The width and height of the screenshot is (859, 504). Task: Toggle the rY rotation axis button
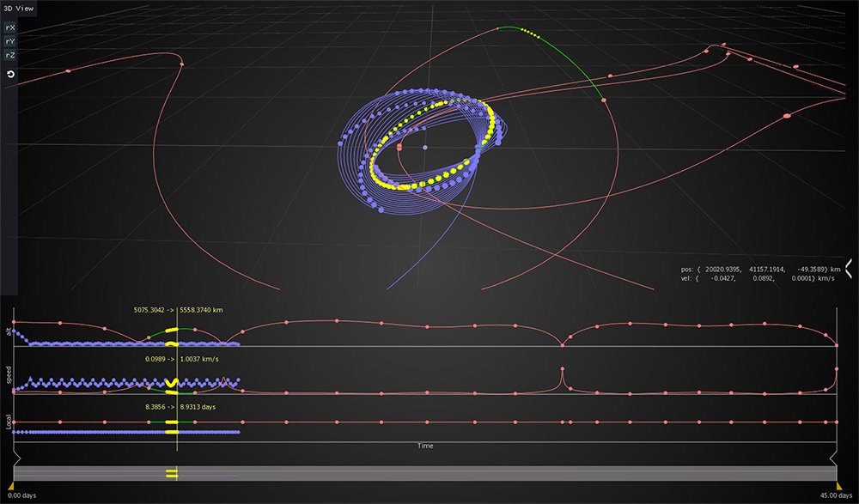click(x=10, y=40)
